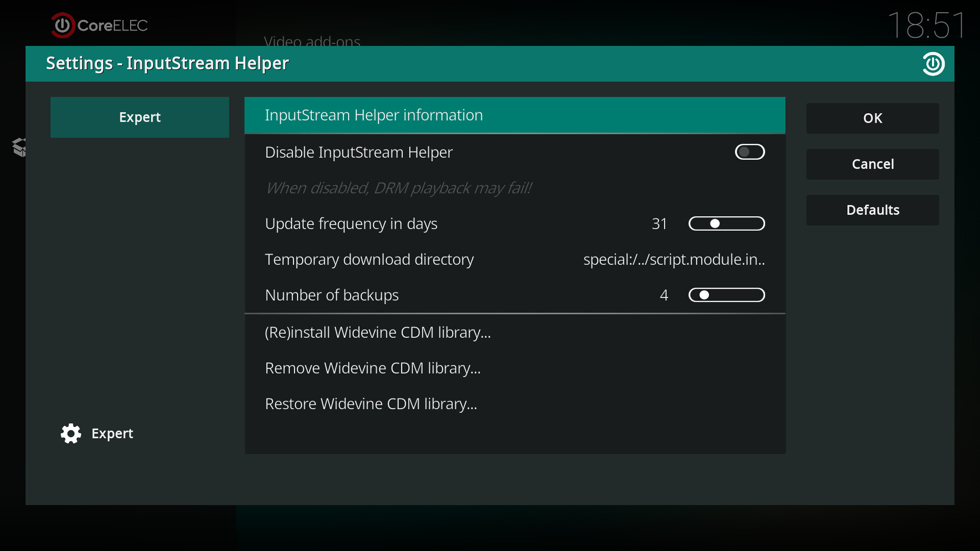Adjust the Number of backups slider
Screen dimensions: 980x551
point(726,295)
